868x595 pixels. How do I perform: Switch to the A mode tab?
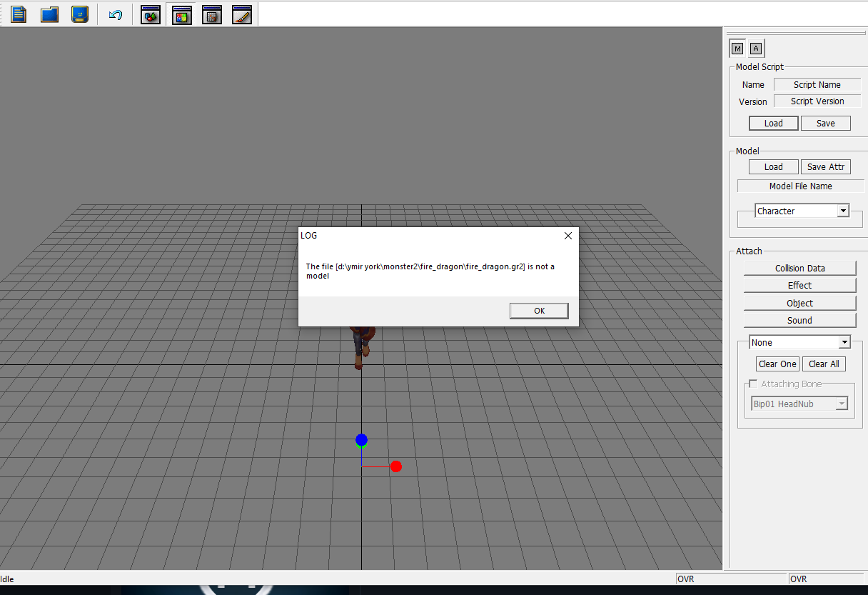point(756,49)
